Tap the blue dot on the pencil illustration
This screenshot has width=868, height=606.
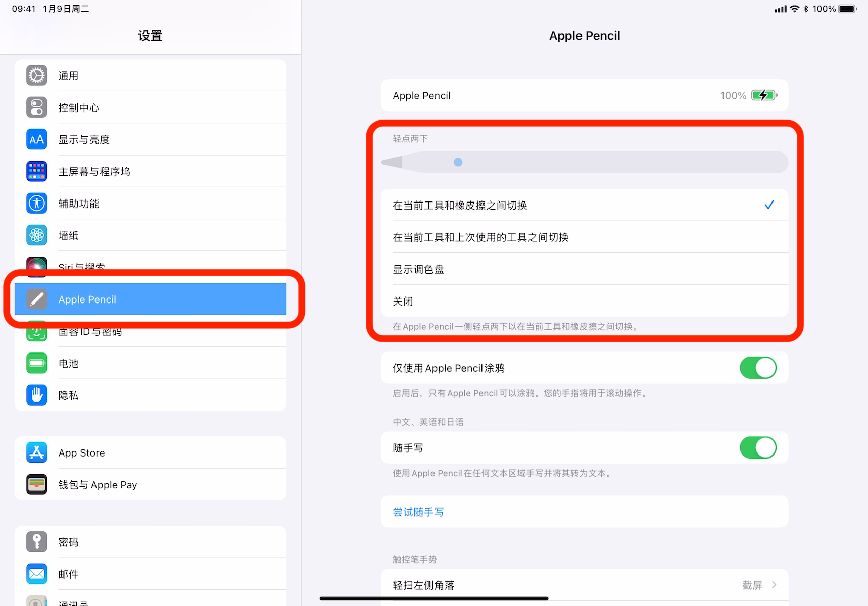point(458,162)
